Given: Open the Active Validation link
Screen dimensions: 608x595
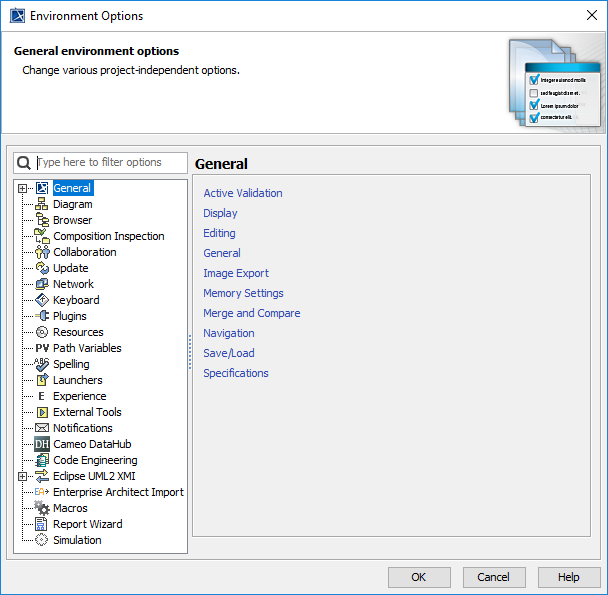Looking at the screenshot, I should point(243,193).
